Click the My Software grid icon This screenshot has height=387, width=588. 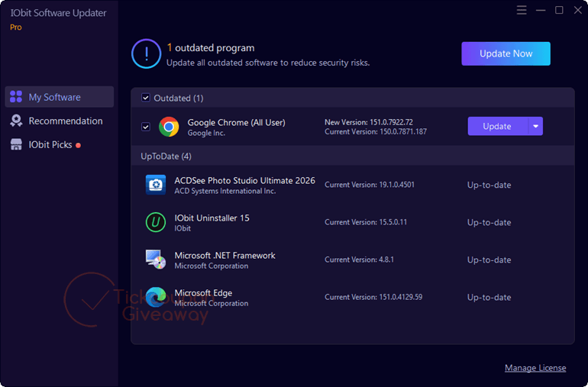coord(16,97)
